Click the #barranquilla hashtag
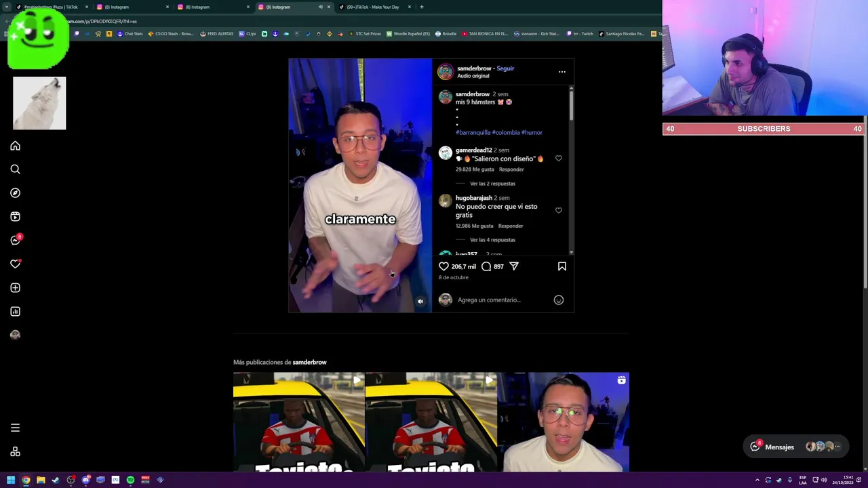868x488 pixels. click(x=473, y=132)
